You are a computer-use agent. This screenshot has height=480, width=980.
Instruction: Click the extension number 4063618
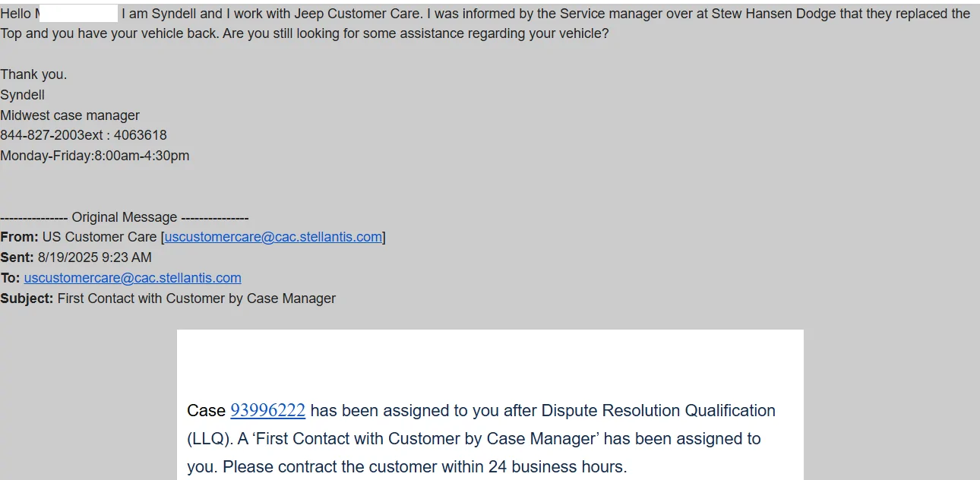(141, 135)
